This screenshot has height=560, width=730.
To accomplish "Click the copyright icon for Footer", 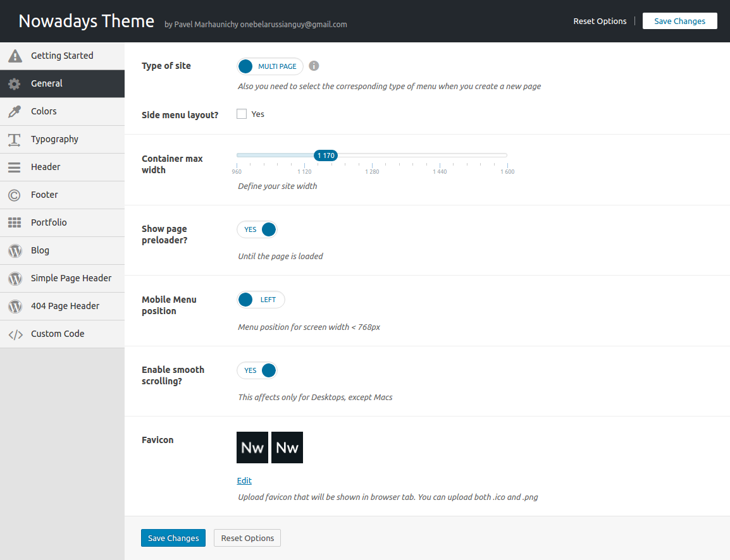I will (x=15, y=195).
